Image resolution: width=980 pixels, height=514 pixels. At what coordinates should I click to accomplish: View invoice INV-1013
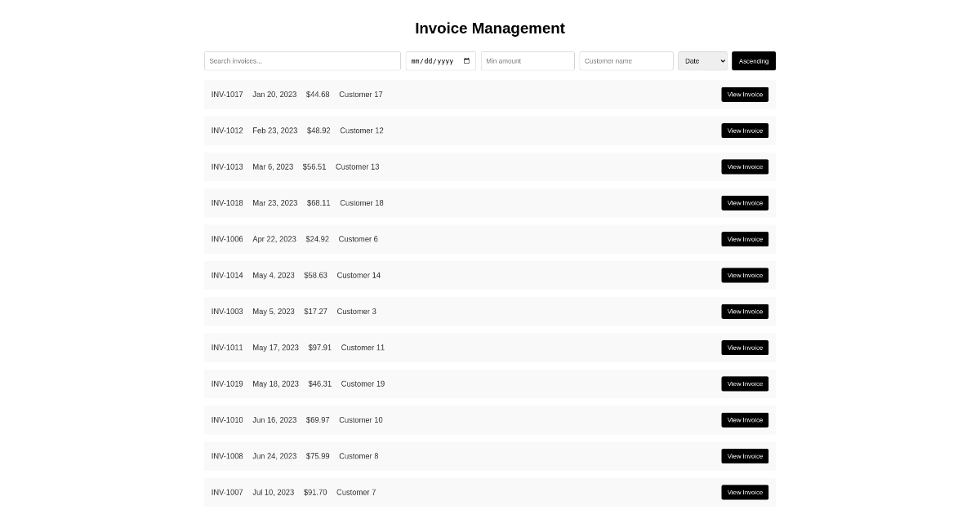click(744, 166)
